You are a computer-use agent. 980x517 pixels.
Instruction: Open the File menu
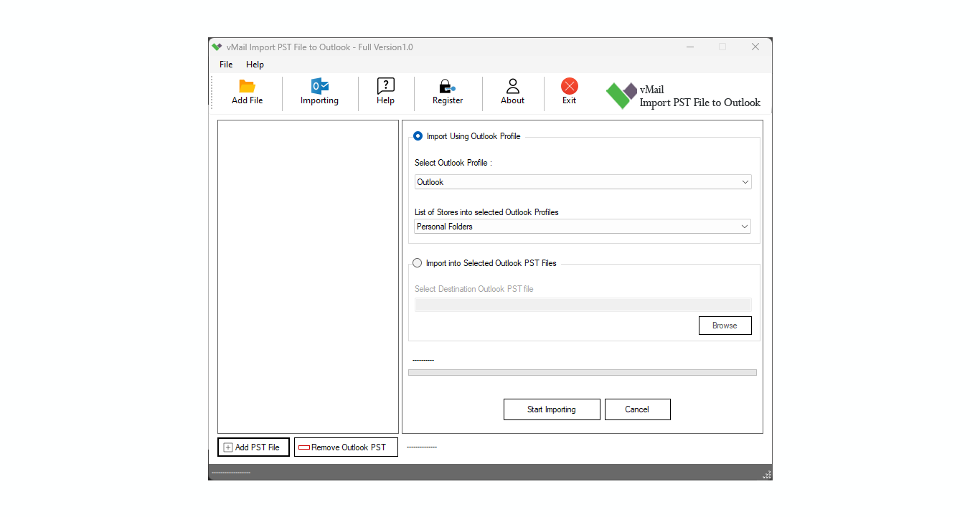coord(226,65)
